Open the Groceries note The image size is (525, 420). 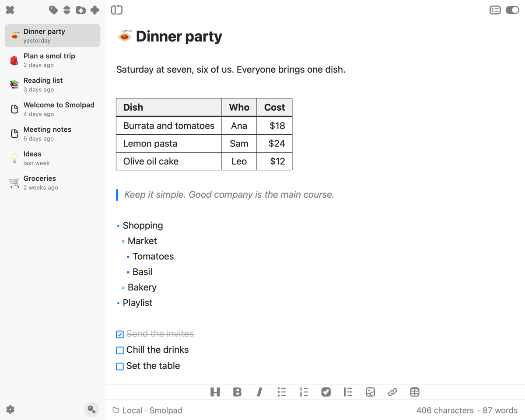tap(52, 182)
